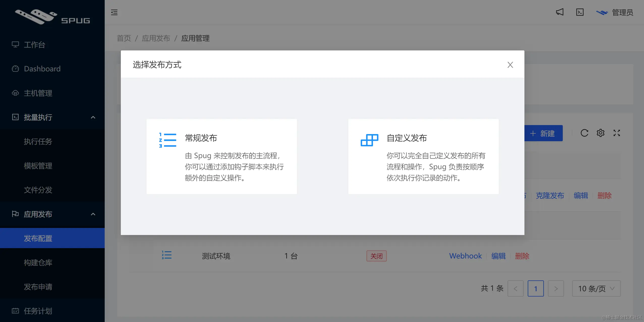Click the sidebar collapse menu icon

[114, 12]
